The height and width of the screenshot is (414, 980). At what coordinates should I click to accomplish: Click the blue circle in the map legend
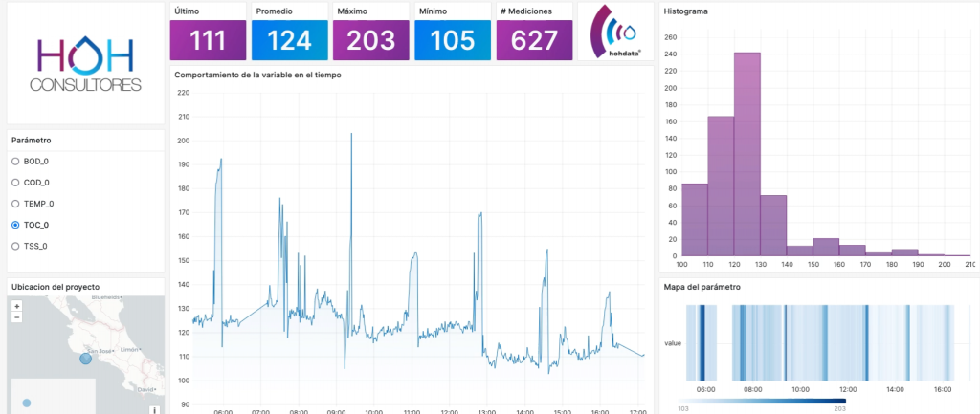26,403
